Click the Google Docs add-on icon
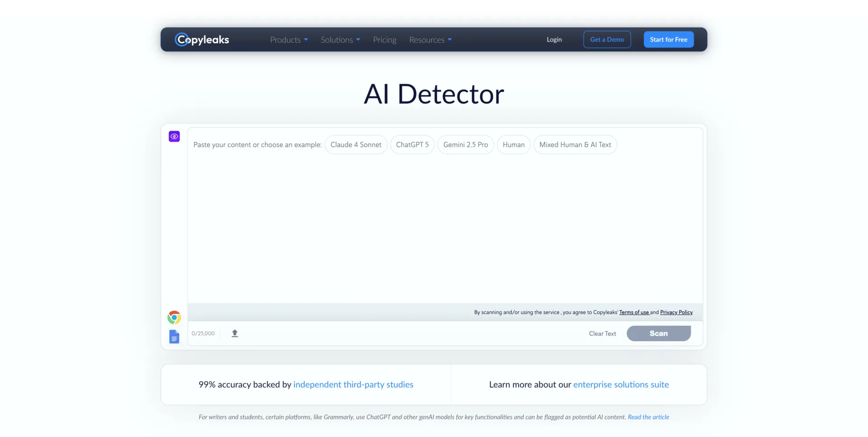 [174, 337]
